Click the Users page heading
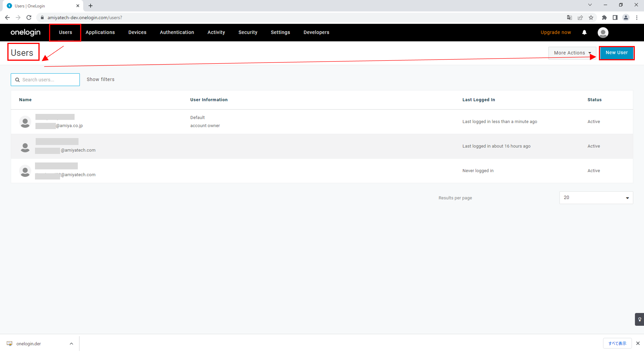The image size is (644, 353). click(x=22, y=53)
